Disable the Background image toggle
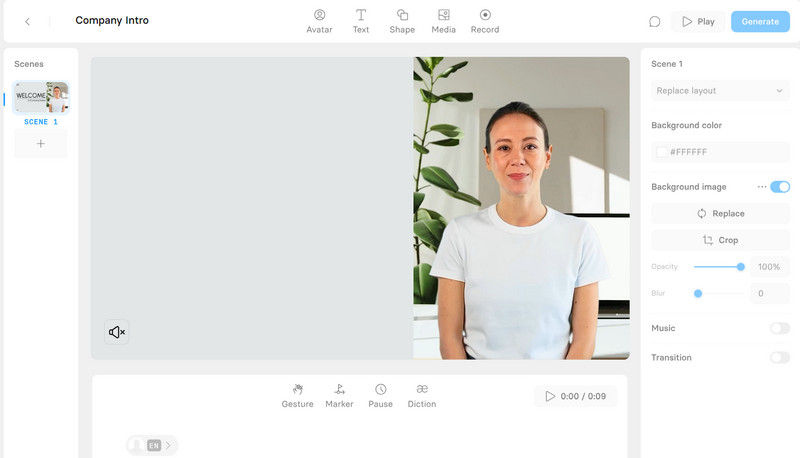Screen dimensions: 800x458 (780, 187)
